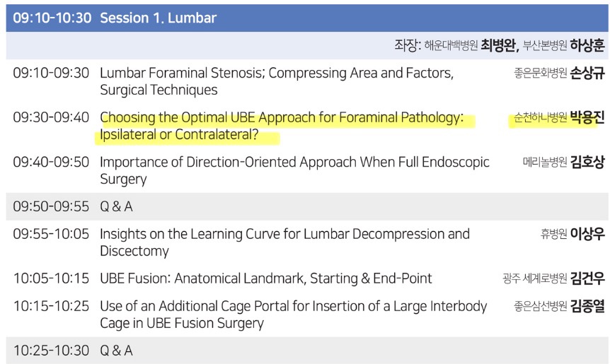The width and height of the screenshot is (610, 364).
Task: Open Importance of Direction-Oriented Approach talk
Action: click(x=294, y=170)
